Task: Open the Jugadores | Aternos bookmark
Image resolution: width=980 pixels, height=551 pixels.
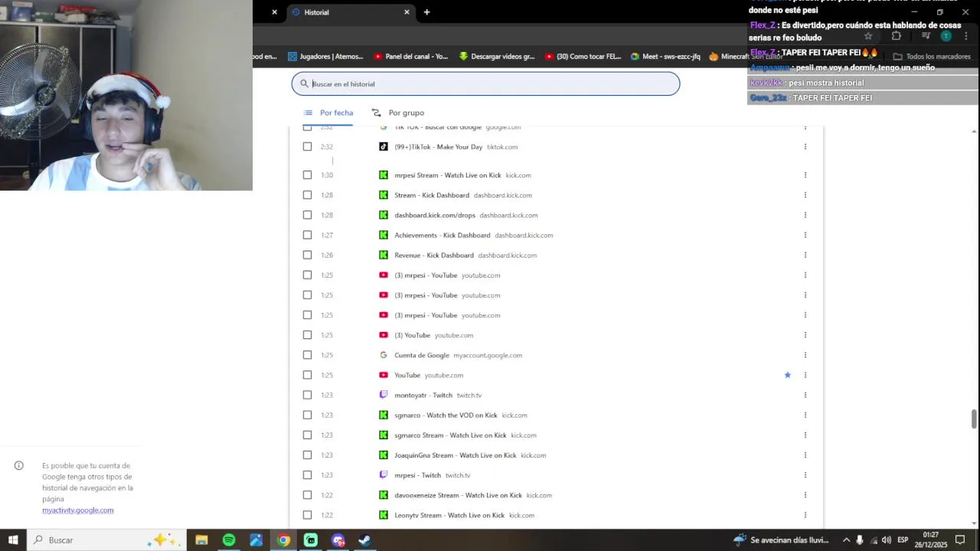Action: coord(325,57)
